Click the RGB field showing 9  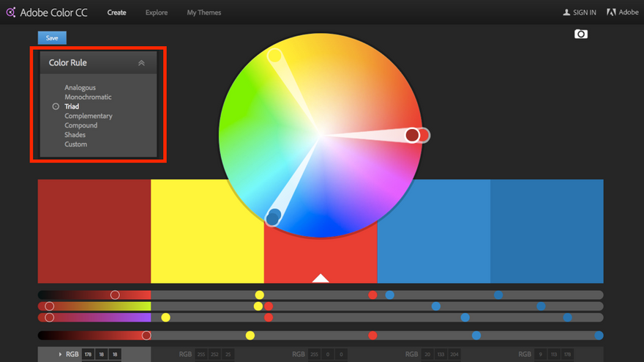[x=541, y=354]
